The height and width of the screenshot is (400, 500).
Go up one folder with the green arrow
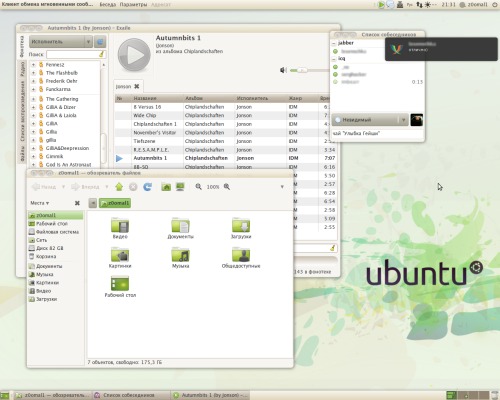coord(119,187)
